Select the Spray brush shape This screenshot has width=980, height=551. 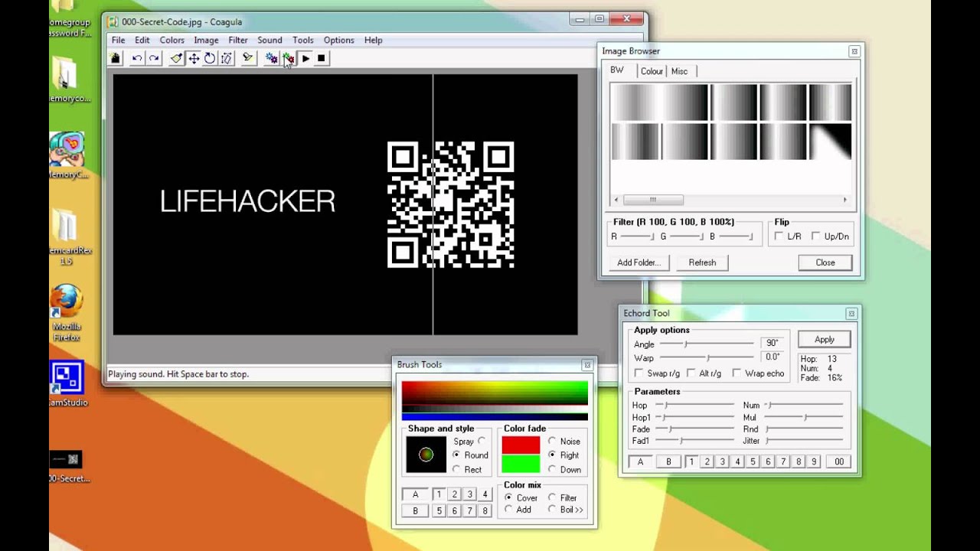click(482, 441)
